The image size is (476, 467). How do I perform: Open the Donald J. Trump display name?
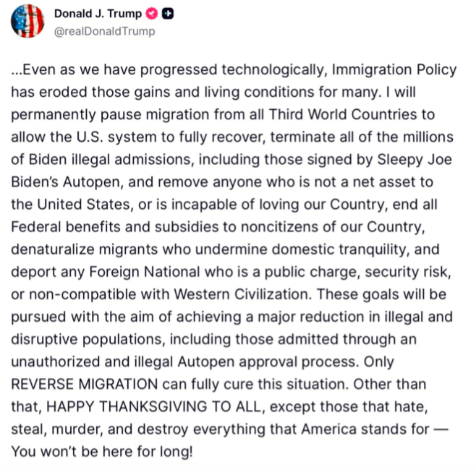[98, 14]
